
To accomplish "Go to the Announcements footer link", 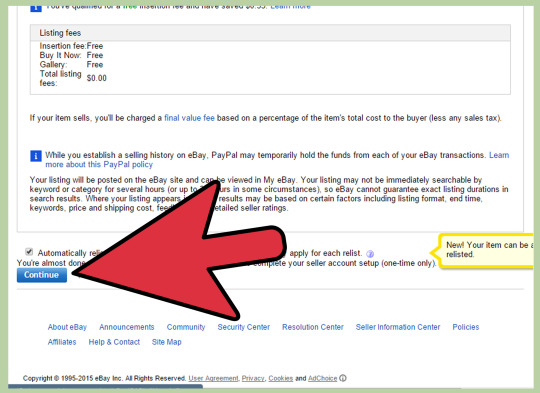I will pos(127,327).
